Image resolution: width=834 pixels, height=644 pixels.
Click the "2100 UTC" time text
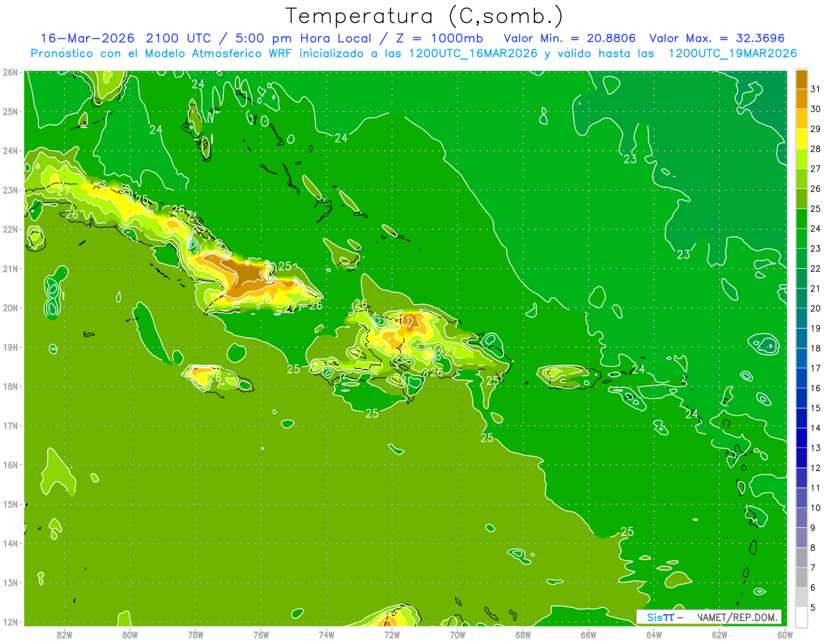(x=179, y=38)
